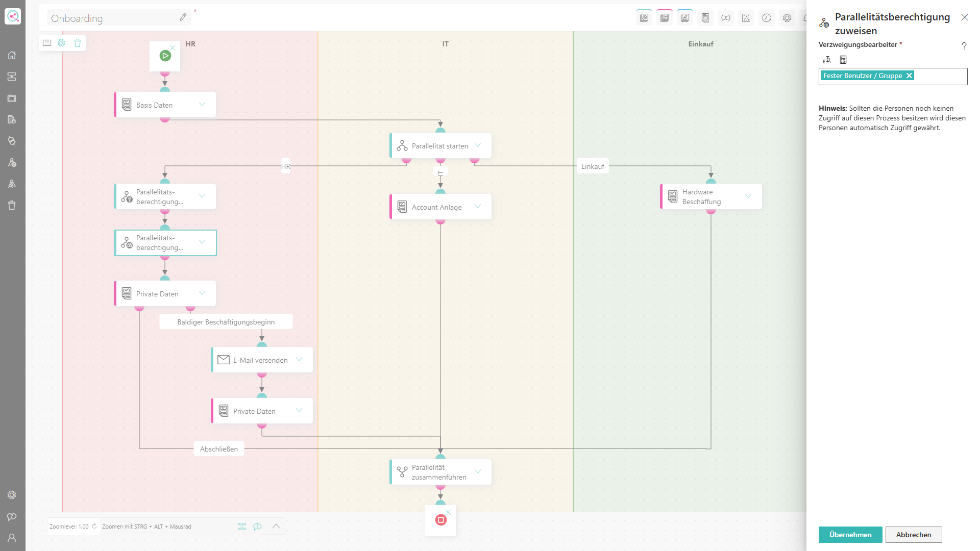Open the help question mark in panel
Viewport: 980px width, 551px height.
pos(964,46)
